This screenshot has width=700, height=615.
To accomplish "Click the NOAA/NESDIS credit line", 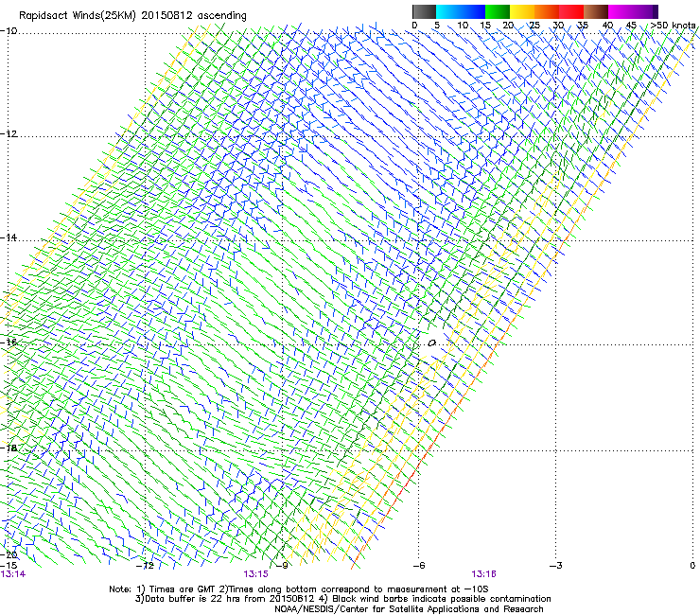I will pos(409,609).
